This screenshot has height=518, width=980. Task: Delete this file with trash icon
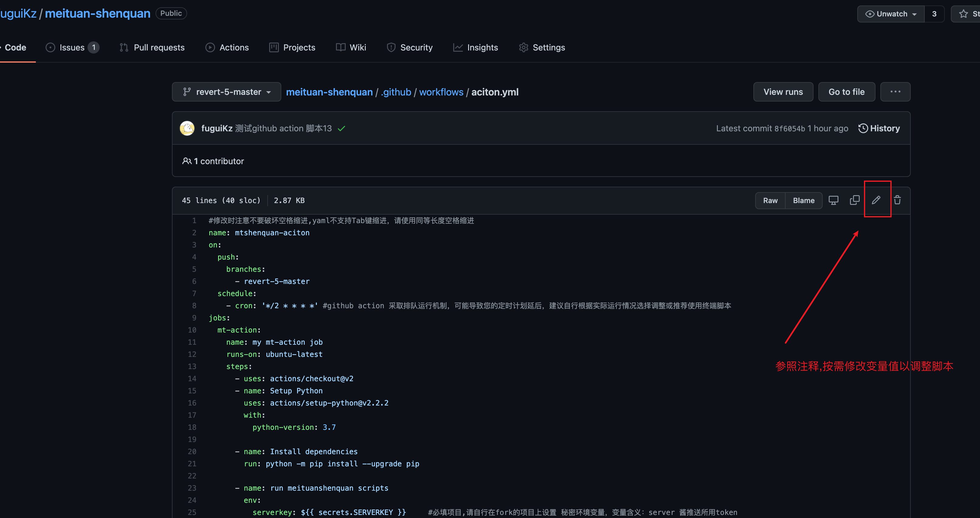point(897,200)
